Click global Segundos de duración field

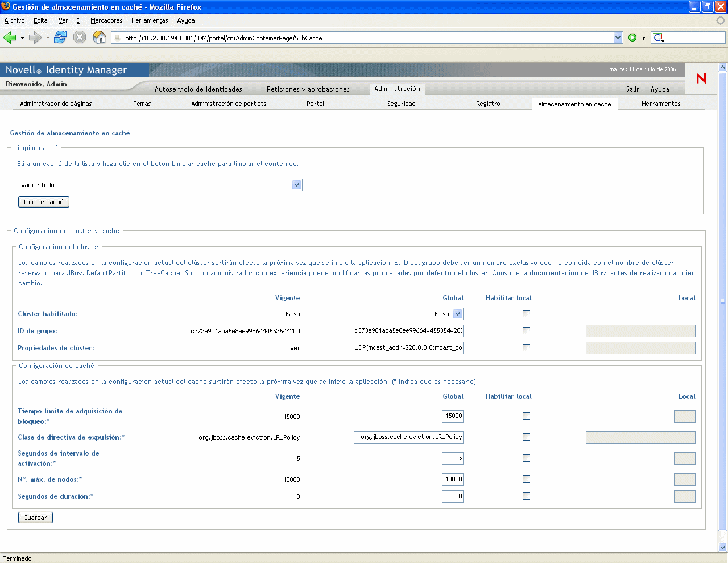(x=453, y=496)
